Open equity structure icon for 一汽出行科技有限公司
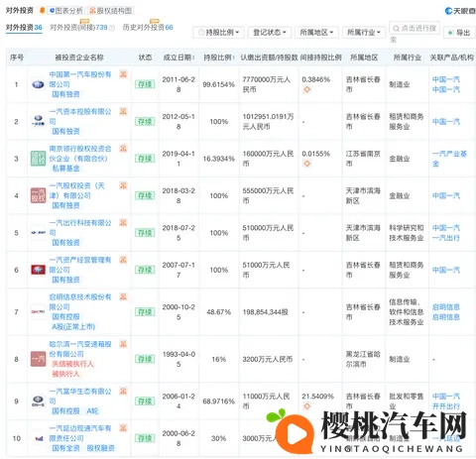476x459 pixels. click(123, 222)
